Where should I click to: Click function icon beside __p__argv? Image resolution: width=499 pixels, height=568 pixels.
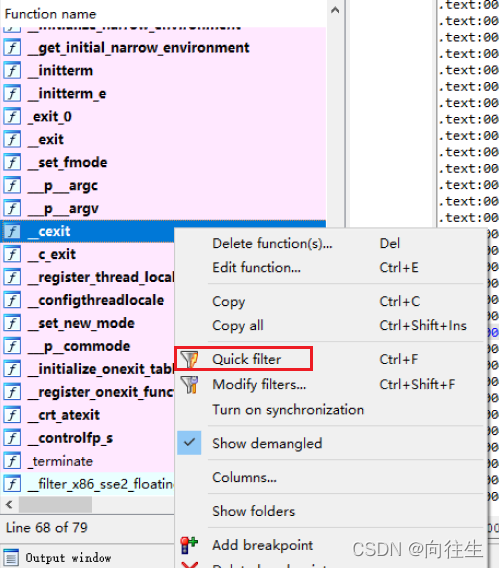[x=12, y=208]
